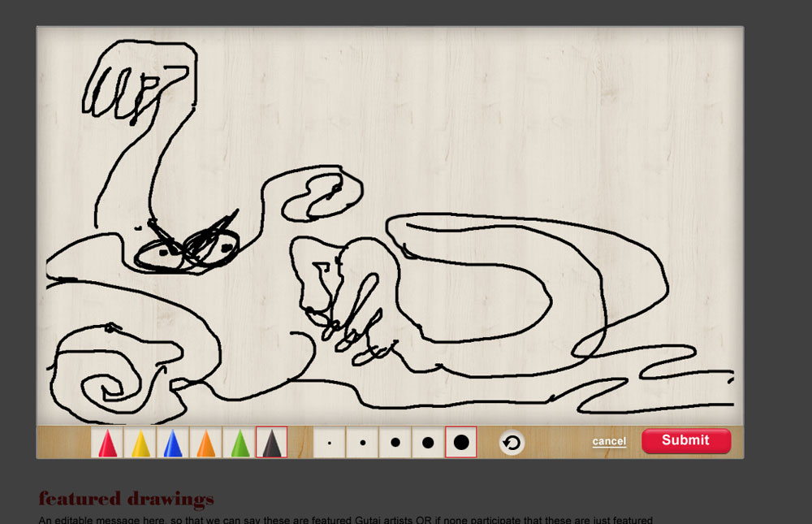Click the scribbled oval eyes in the drawing
The height and width of the screenshot is (524, 812).
pyautogui.click(x=188, y=248)
